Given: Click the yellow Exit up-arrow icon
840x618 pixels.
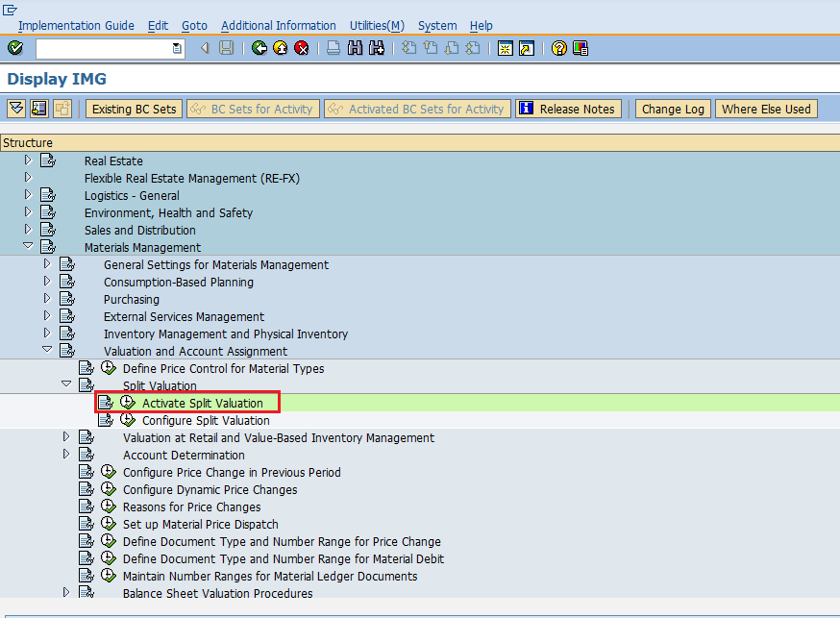Looking at the screenshot, I should 281,48.
